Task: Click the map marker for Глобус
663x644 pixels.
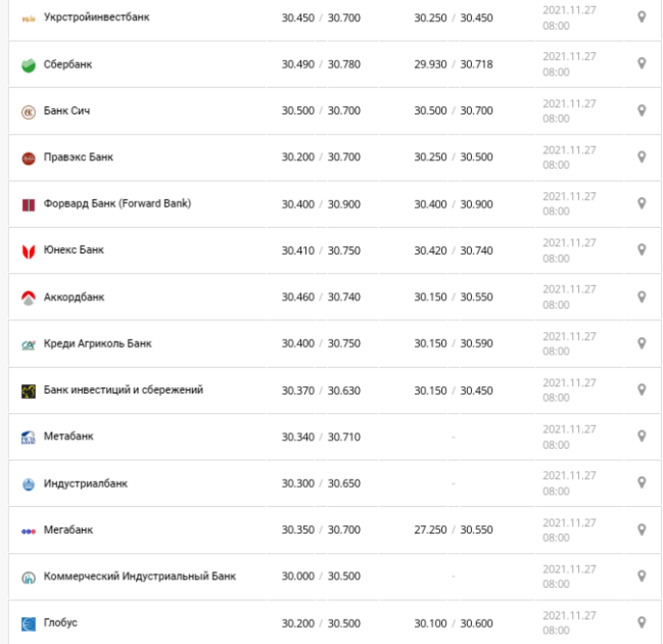Action: [x=642, y=623]
